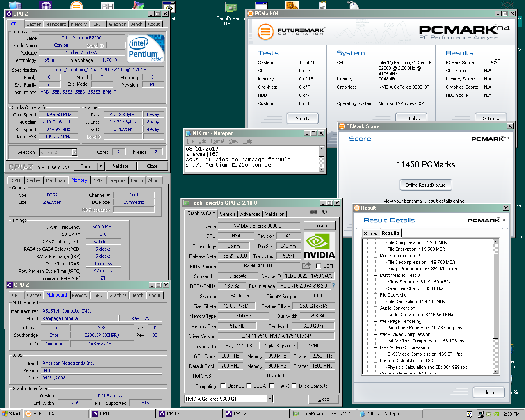Toggle the PhysX checkbox
Screen dimensions: 525x420
point(272,386)
